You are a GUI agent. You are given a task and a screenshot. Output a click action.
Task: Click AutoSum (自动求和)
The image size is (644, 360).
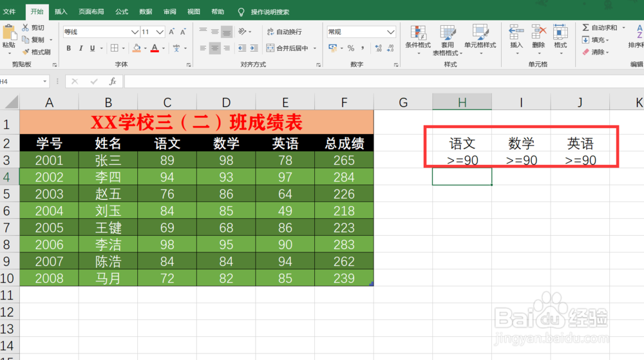click(600, 28)
